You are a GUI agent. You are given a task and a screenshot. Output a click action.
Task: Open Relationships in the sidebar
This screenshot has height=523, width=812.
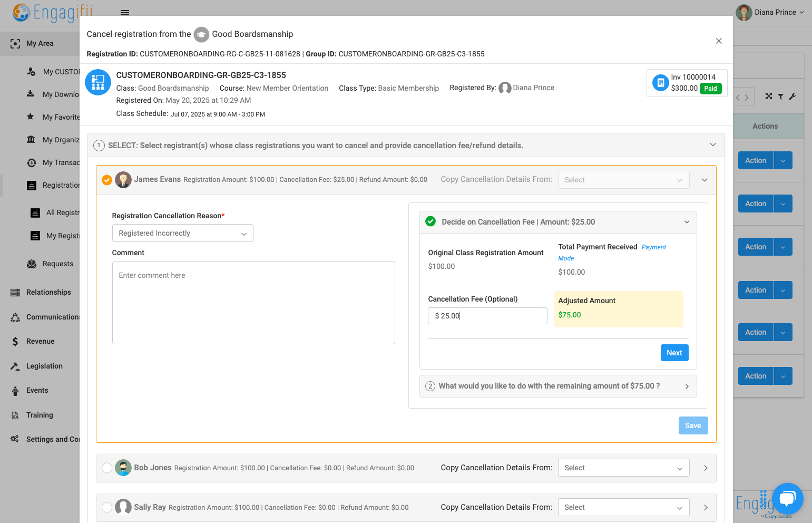point(48,293)
